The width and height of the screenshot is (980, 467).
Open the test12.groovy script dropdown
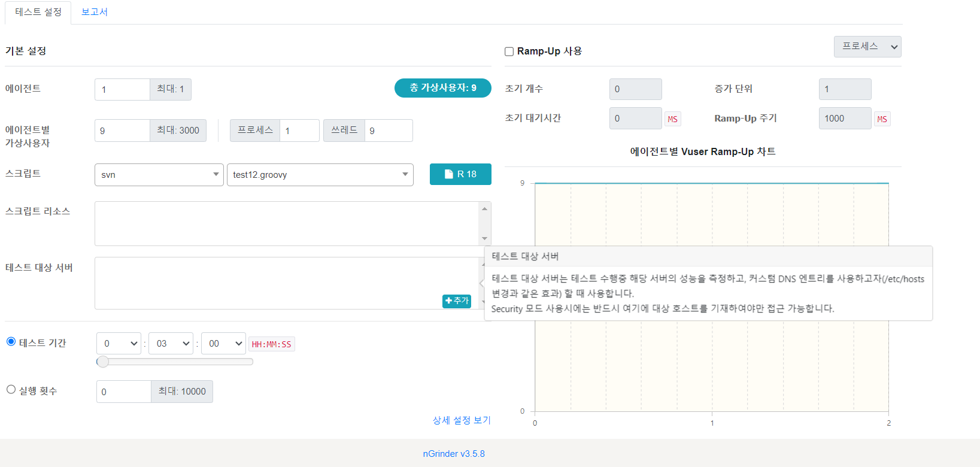pos(320,175)
